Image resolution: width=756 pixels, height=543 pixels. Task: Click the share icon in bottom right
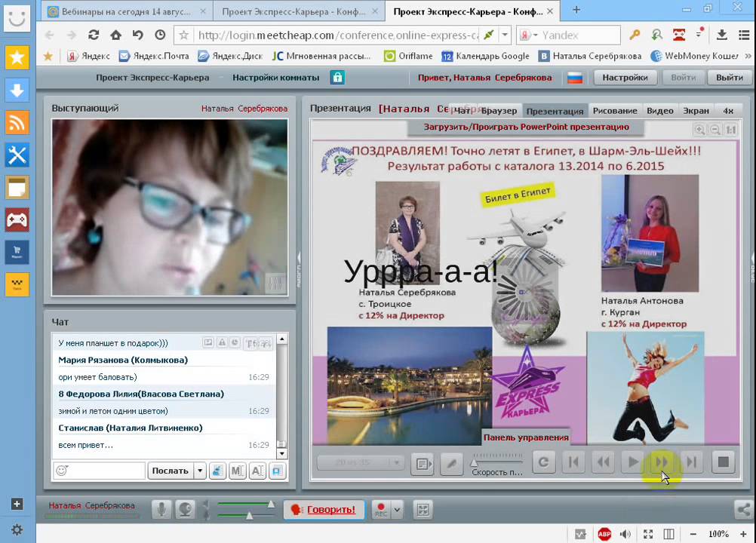(x=743, y=509)
